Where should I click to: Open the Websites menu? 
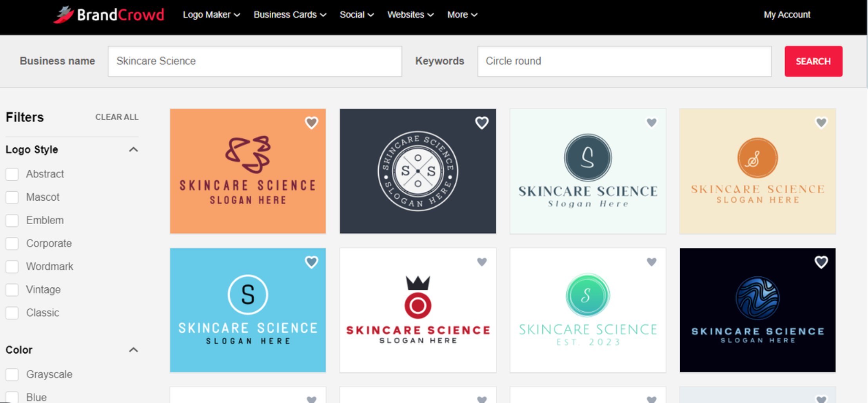tap(410, 15)
